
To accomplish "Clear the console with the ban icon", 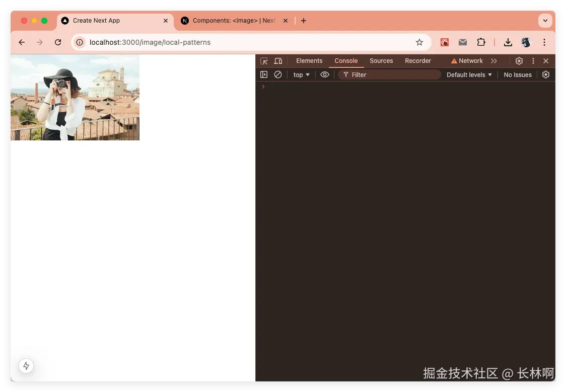I will (277, 74).
